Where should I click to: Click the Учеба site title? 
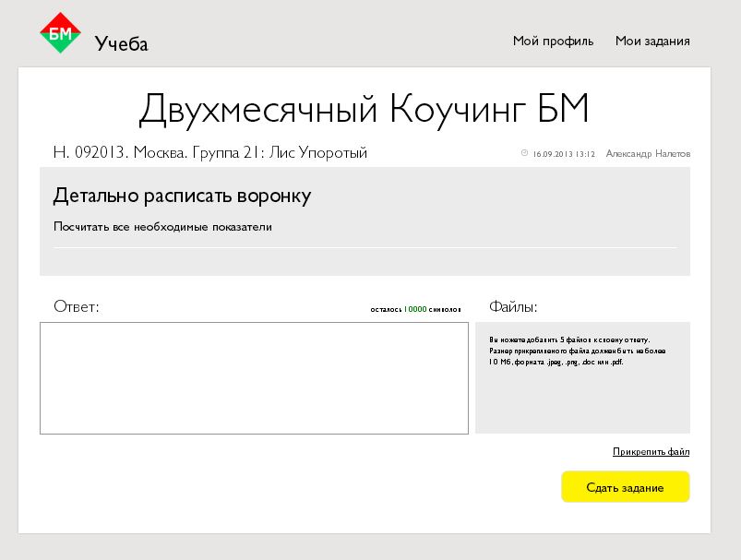coord(122,43)
